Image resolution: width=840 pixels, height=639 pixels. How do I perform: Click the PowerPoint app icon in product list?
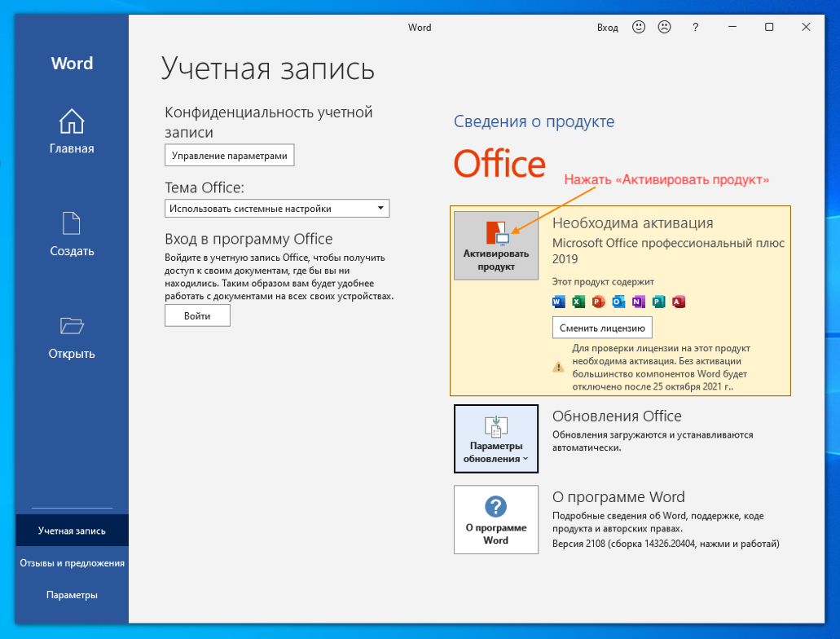[598, 302]
